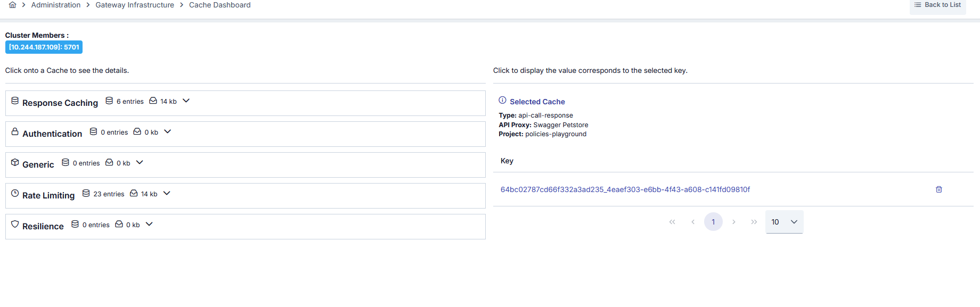Click size icon in Generic row

109,162
